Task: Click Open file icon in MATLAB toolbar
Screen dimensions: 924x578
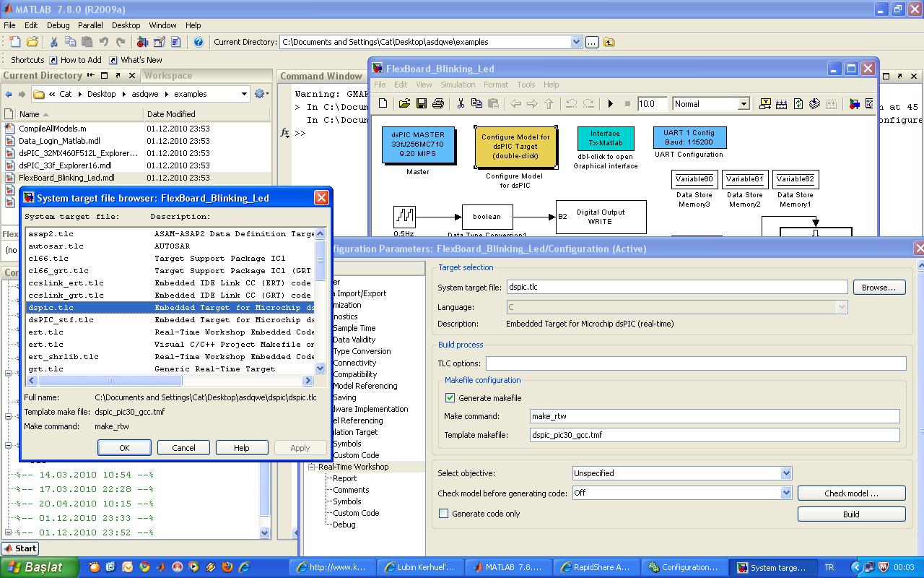Action: (x=32, y=43)
